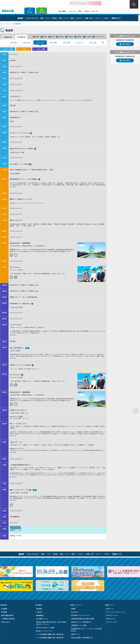The height and width of the screenshot is (644, 140).
Task: View 2026年1月〜3月 timetable PDF
Action: (x=125, y=44)
